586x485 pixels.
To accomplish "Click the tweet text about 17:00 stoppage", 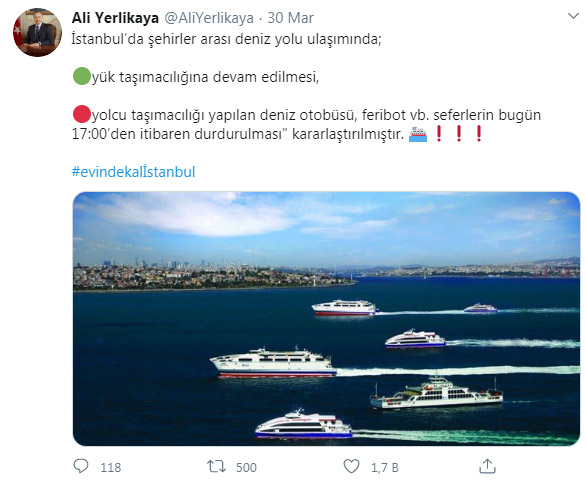I will 306,124.
